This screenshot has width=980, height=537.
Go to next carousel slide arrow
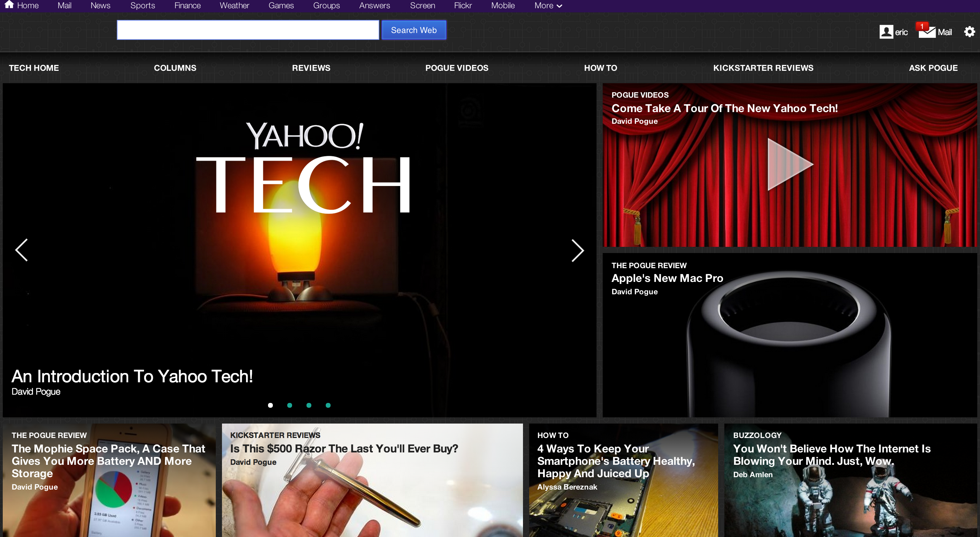click(x=578, y=250)
